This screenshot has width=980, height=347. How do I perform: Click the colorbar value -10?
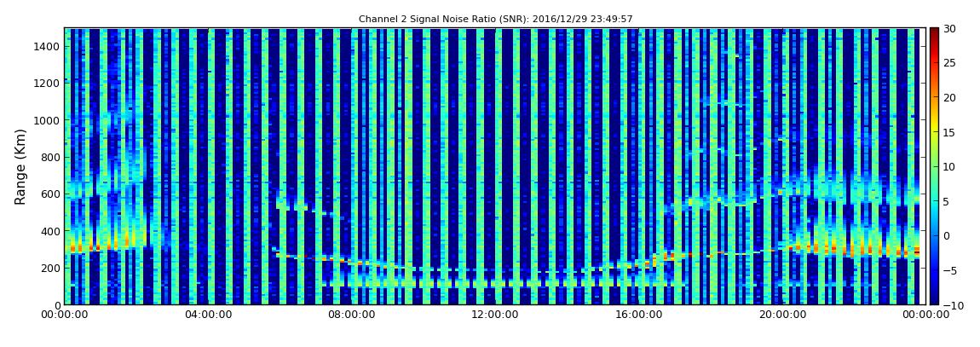coord(953,305)
